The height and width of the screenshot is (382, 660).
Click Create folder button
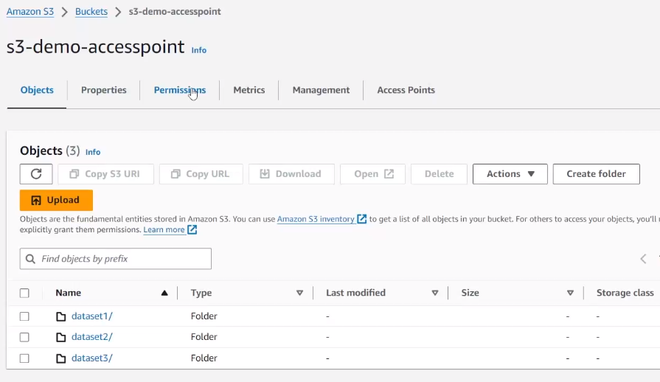coord(596,174)
